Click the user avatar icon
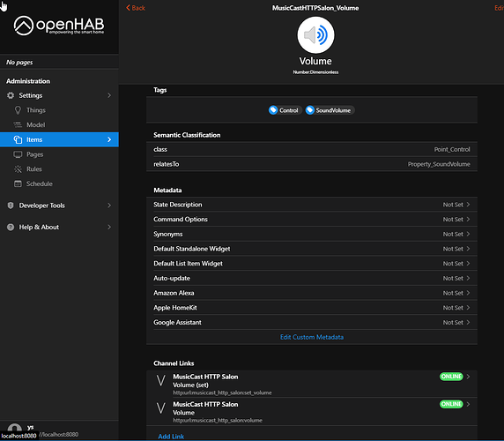The image size is (504, 441). click(x=15, y=428)
